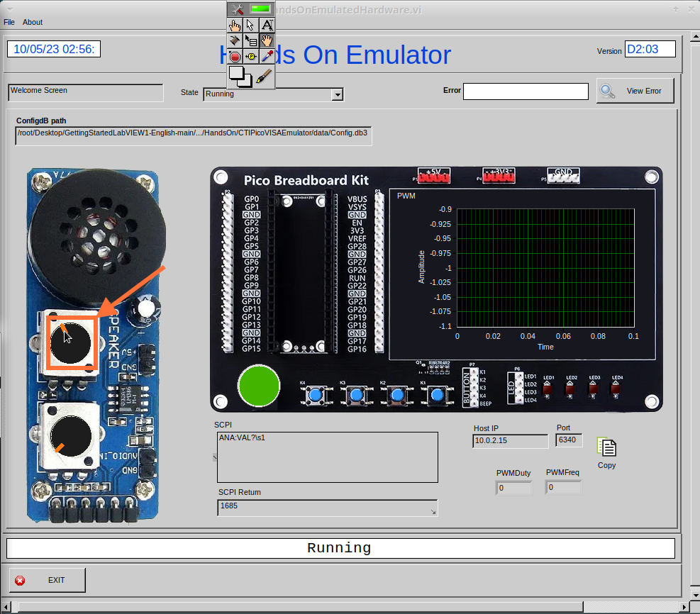This screenshot has width=700, height=614.
Task: Select the Set Color paintbrush tool
Action: 264,77
